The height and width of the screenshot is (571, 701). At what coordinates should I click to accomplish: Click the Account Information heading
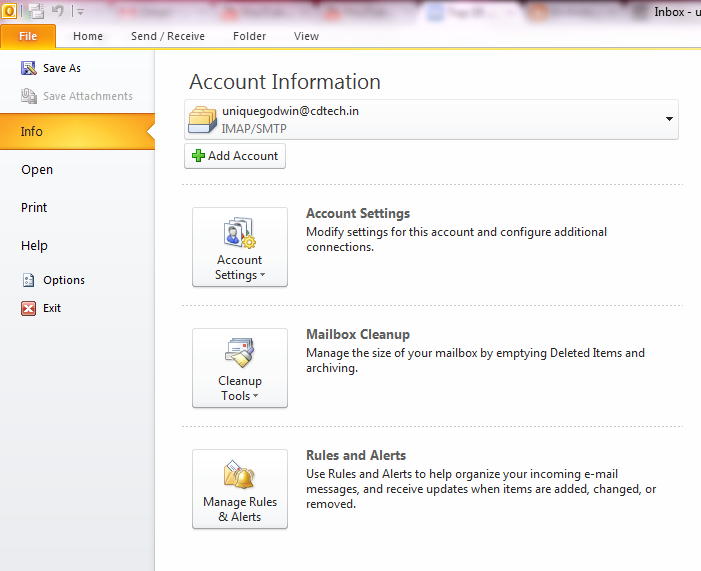pos(285,82)
